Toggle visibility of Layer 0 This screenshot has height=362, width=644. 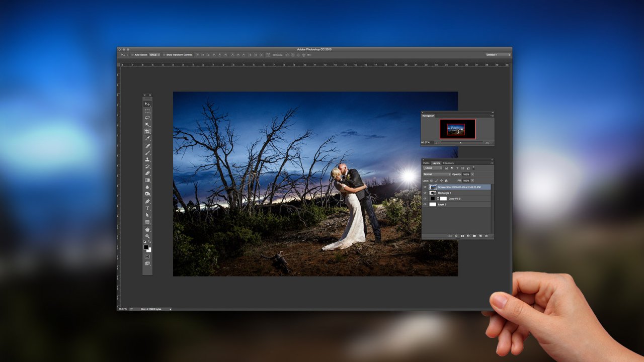pyautogui.click(x=425, y=205)
